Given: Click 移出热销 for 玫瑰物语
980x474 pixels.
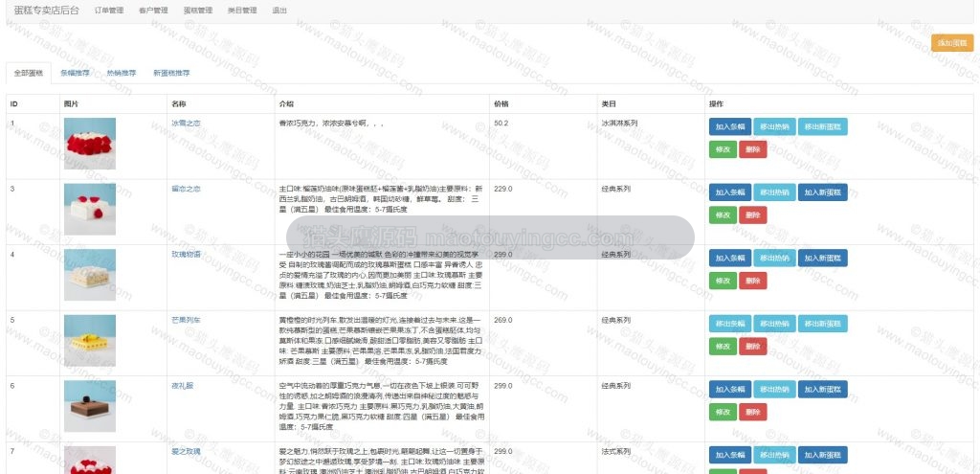Looking at the screenshot, I should coord(774,258).
